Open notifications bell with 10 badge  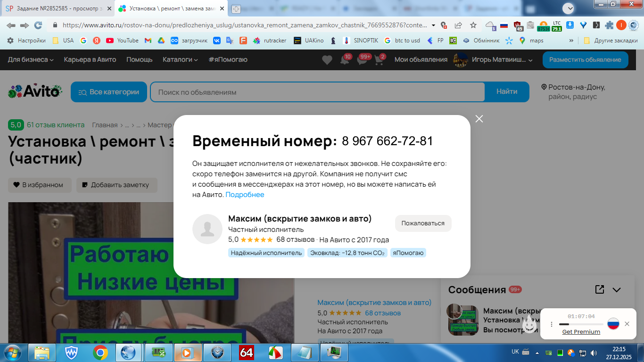(x=345, y=60)
